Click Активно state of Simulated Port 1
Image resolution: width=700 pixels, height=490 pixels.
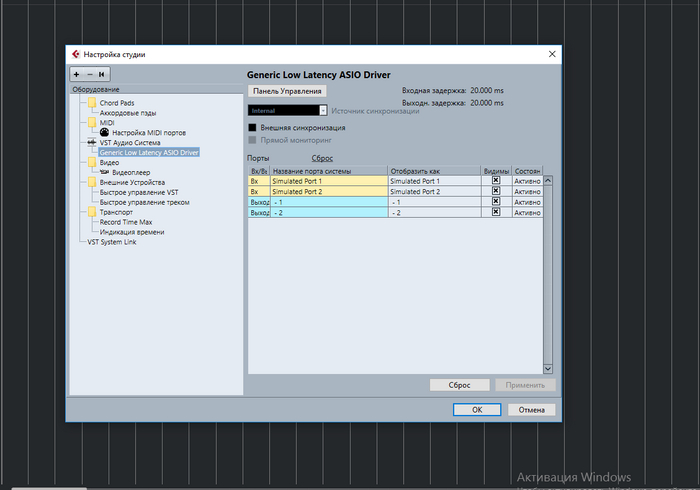point(527,181)
